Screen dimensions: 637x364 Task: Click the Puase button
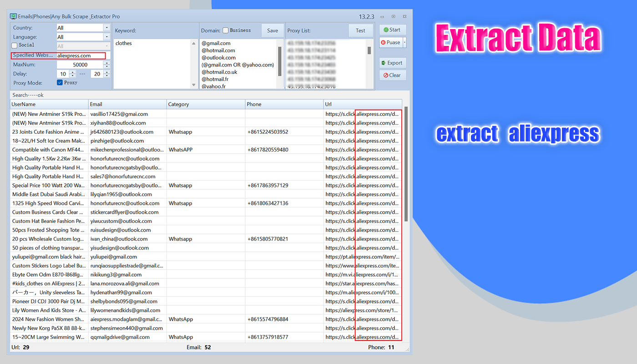coord(391,42)
